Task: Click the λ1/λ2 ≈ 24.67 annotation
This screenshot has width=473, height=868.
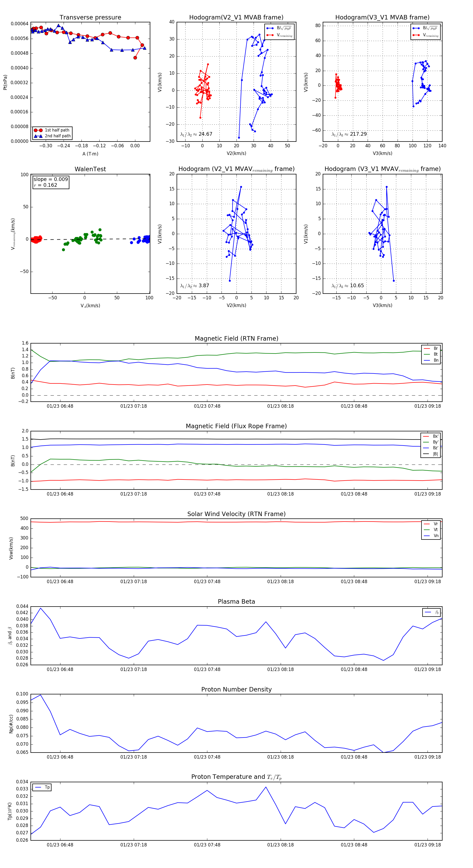Action: coord(196,134)
